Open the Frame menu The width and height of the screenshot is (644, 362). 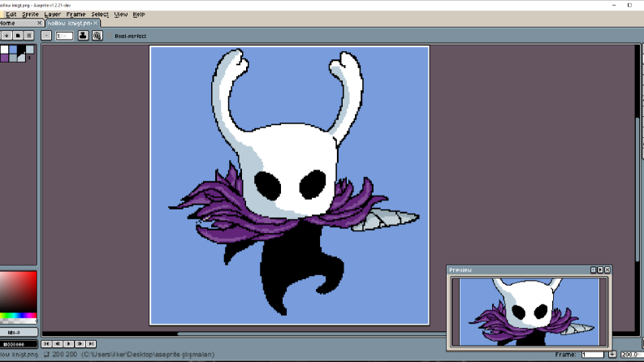pos(76,15)
